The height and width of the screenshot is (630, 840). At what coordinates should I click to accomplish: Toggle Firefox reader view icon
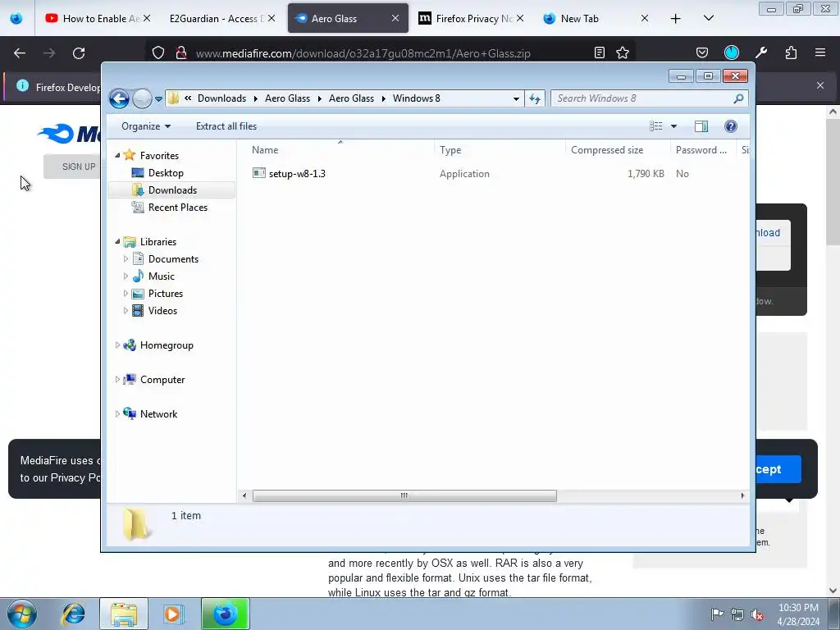pyautogui.click(x=600, y=53)
